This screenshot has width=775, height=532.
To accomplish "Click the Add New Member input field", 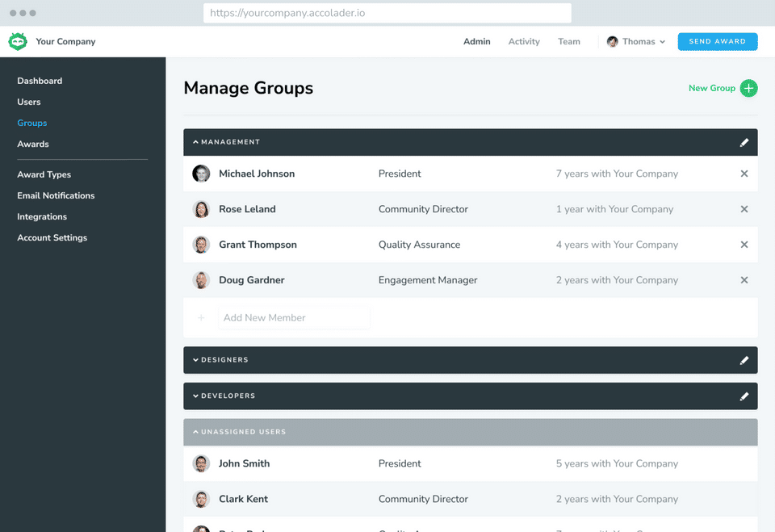I will click(x=294, y=318).
